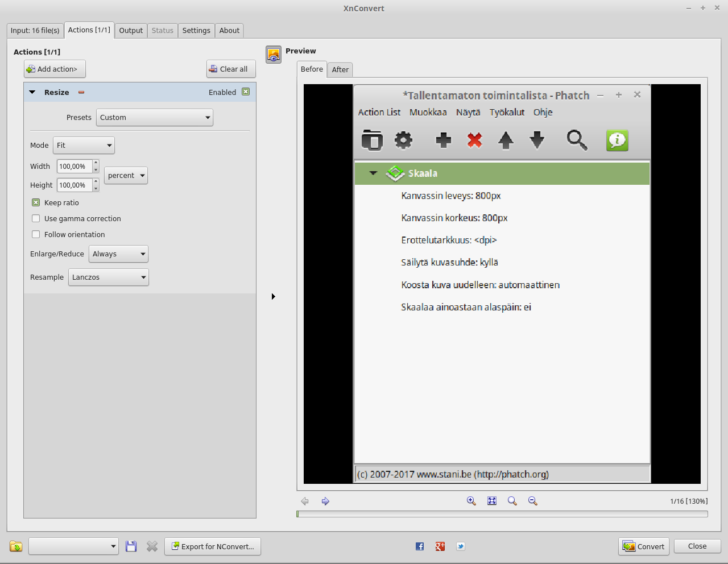Reset preview zoom with the plain magnifier icon
This screenshot has width=728, height=564.
512,501
